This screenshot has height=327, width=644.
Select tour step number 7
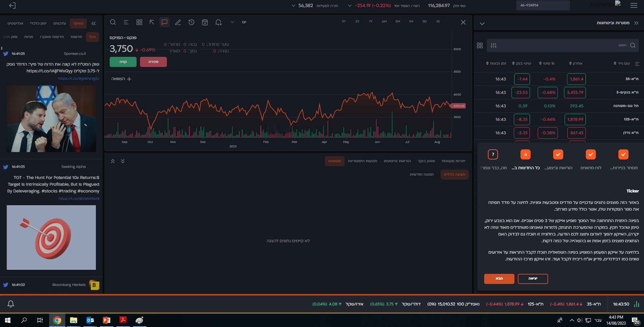pyautogui.click(x=493, y=154)
